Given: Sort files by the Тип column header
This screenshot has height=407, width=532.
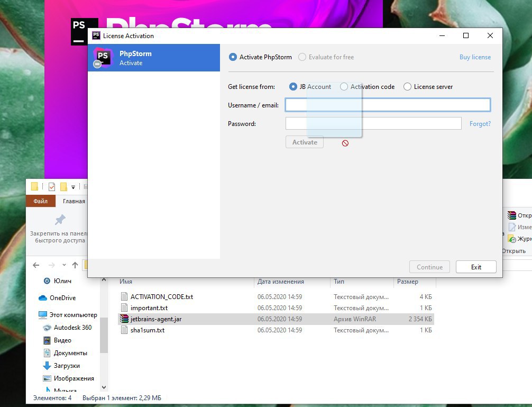Looking at the screenshot, I should (338, 282).
